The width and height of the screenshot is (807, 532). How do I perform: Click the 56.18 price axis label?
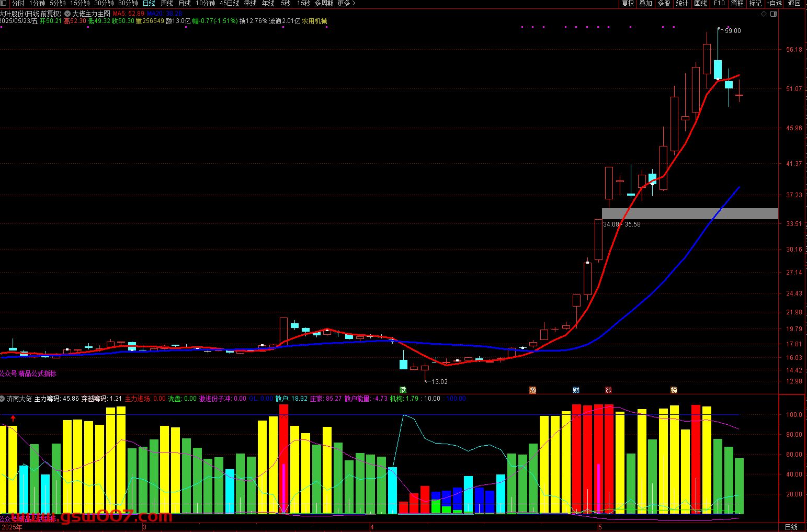click(794, 50)
